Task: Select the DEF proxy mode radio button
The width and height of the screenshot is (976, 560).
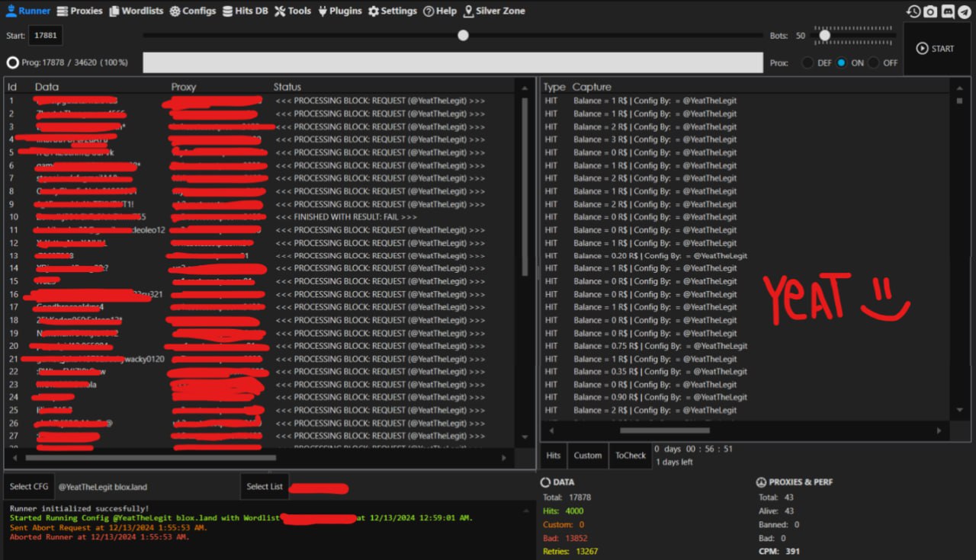Action: tap(807, 63)
